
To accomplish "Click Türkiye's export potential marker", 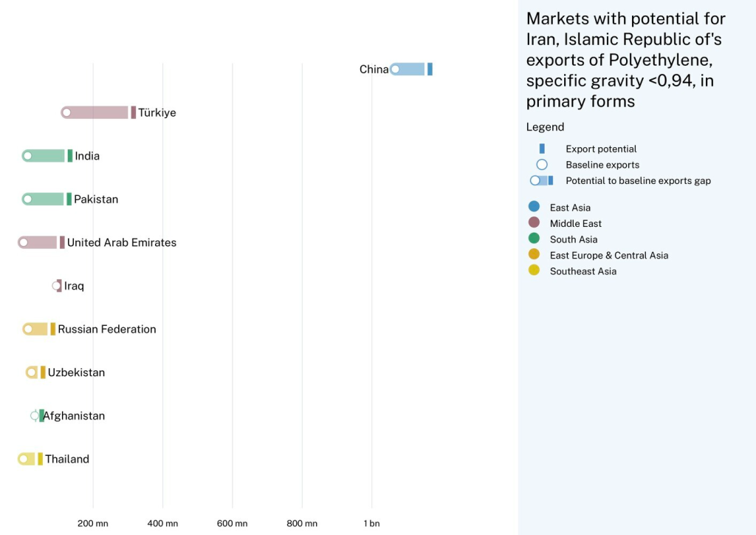I will (134, 112).
